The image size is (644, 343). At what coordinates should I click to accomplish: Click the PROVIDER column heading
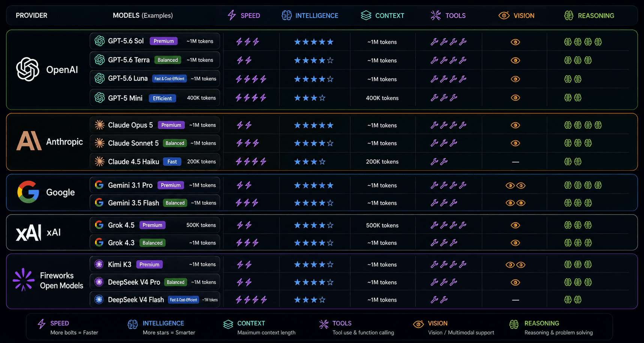(31, 15)
